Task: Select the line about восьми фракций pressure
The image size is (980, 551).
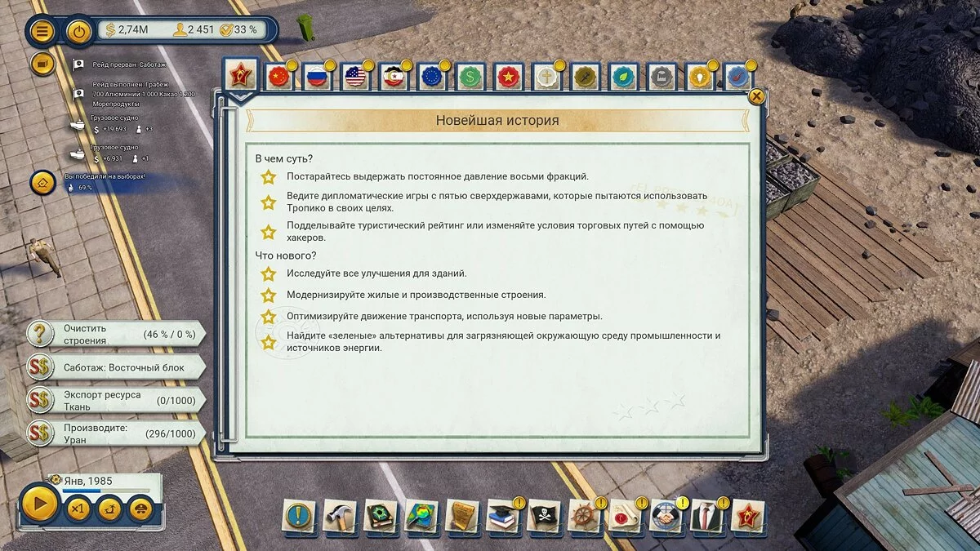Action: [437, 176]
